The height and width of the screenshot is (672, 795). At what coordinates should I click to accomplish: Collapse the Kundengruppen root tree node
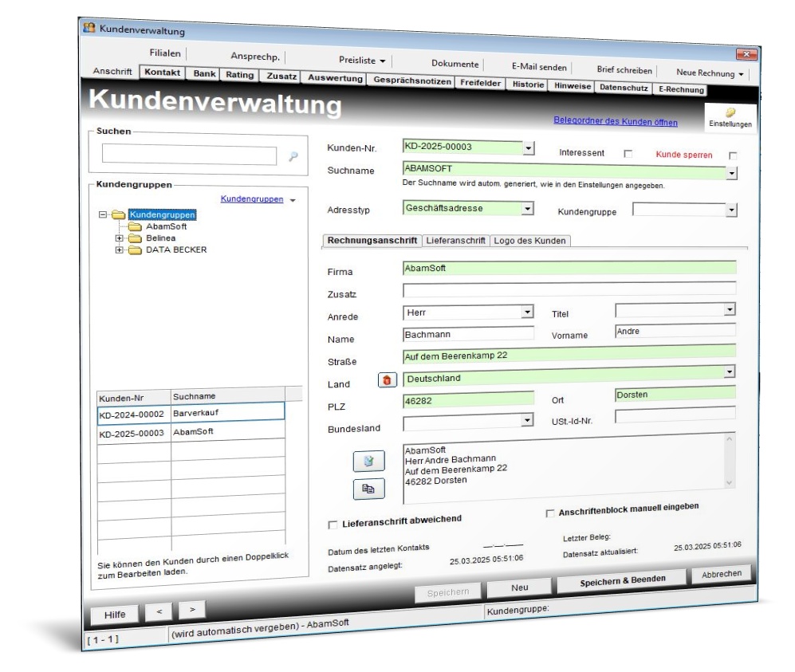(102, 214)
